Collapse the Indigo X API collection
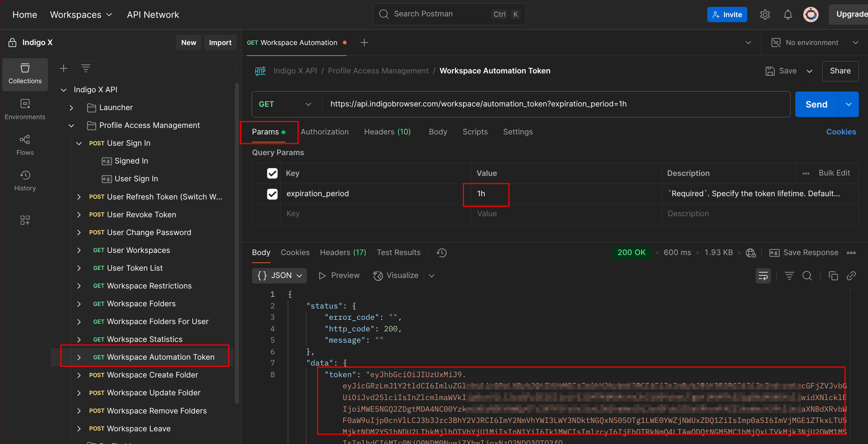Image resolution: width=868 pixels, height=444 pixels. (x=64, y=90)
